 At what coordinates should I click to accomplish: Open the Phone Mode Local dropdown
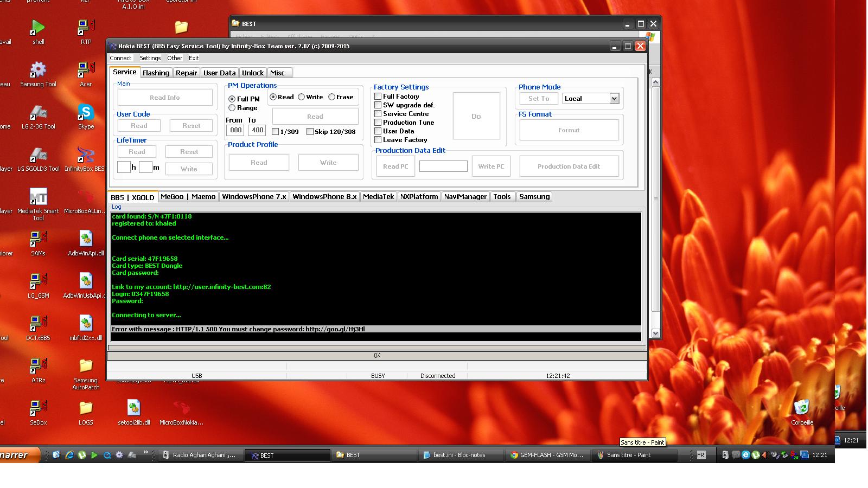coord(614,98)
